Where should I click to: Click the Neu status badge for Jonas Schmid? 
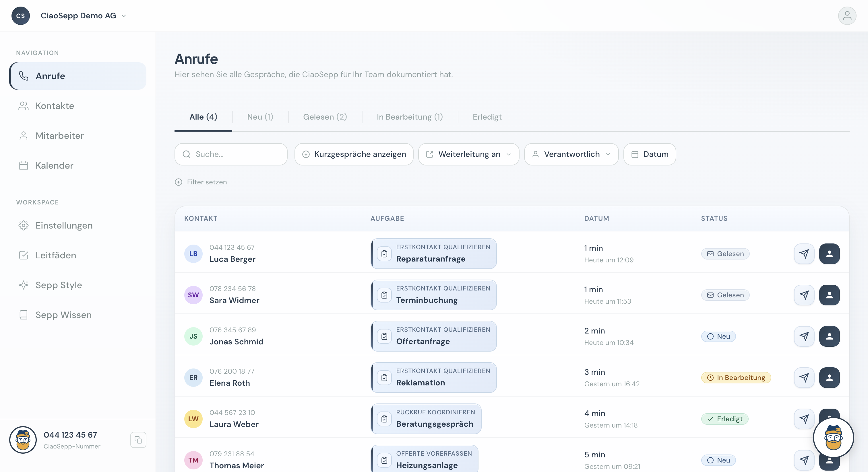point(718,336)
